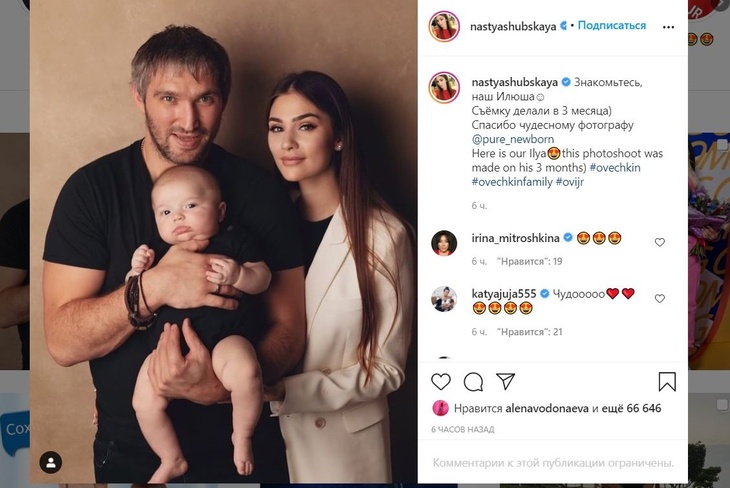Click irina_mitroshkina's profile picture
The height and width of the screenshot is (488, 730).
tap(444, 243)
